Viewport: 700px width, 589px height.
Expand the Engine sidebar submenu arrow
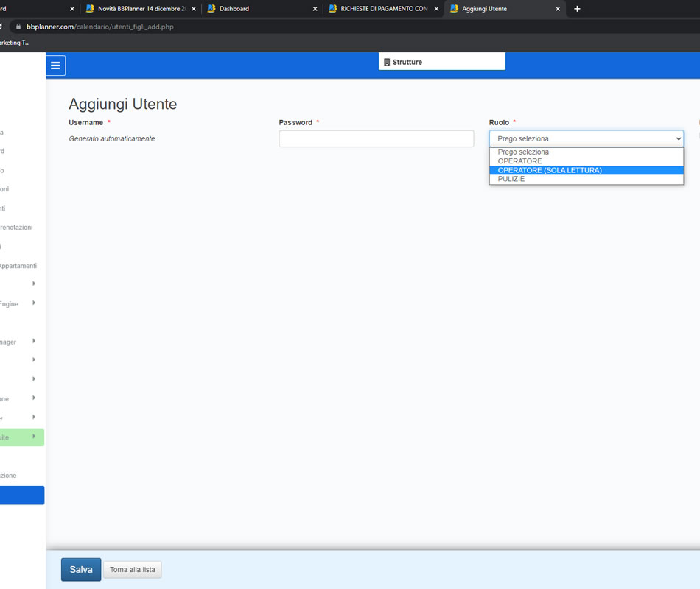pyautogui.click(x=34, y=303)
